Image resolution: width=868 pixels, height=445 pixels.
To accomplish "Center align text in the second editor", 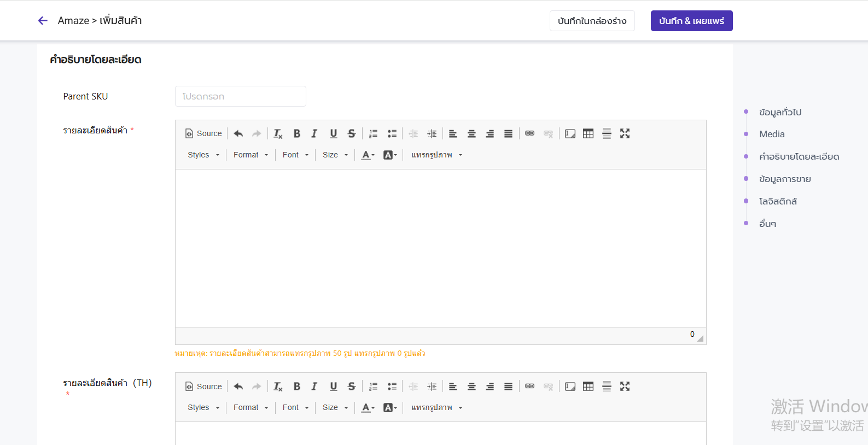I will click(471, 387).
